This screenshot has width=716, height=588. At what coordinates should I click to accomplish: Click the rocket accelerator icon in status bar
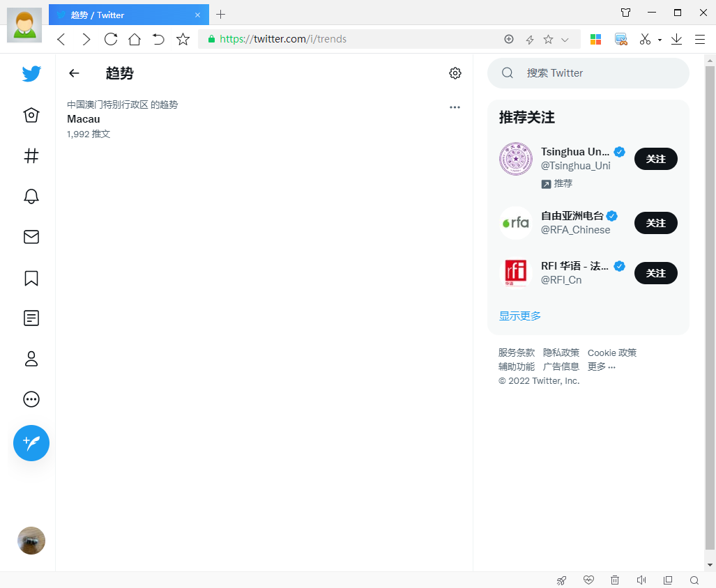click(561, 580)
